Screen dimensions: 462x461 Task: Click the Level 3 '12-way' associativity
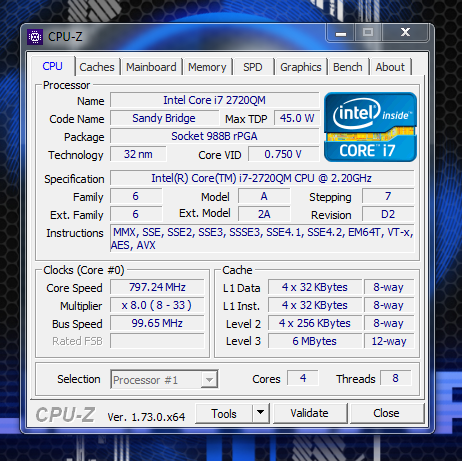coord(389,341)
